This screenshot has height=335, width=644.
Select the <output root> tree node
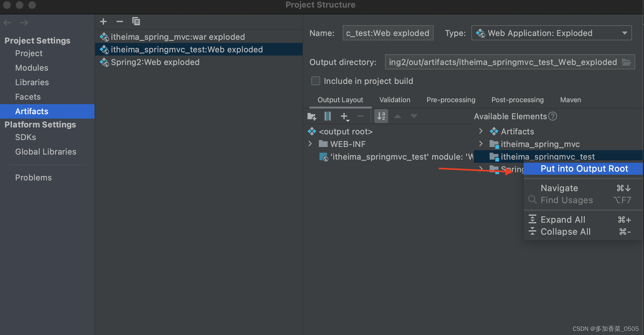(x=346, y=132)
